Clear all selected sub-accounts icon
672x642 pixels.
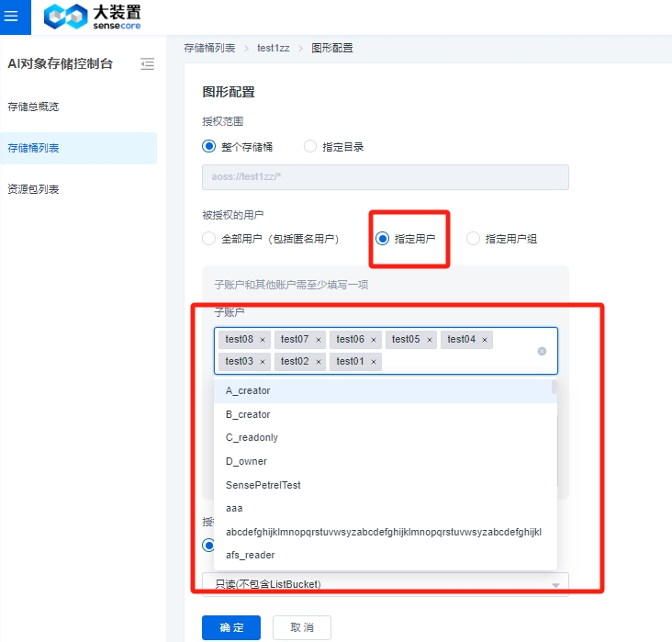click(542, 351)
